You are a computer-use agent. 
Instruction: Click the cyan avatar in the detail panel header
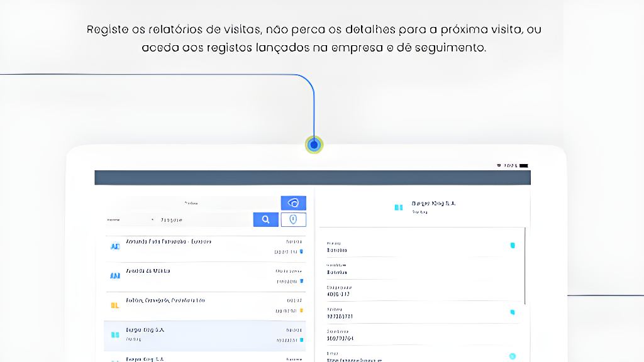click(x=398, y=207)
